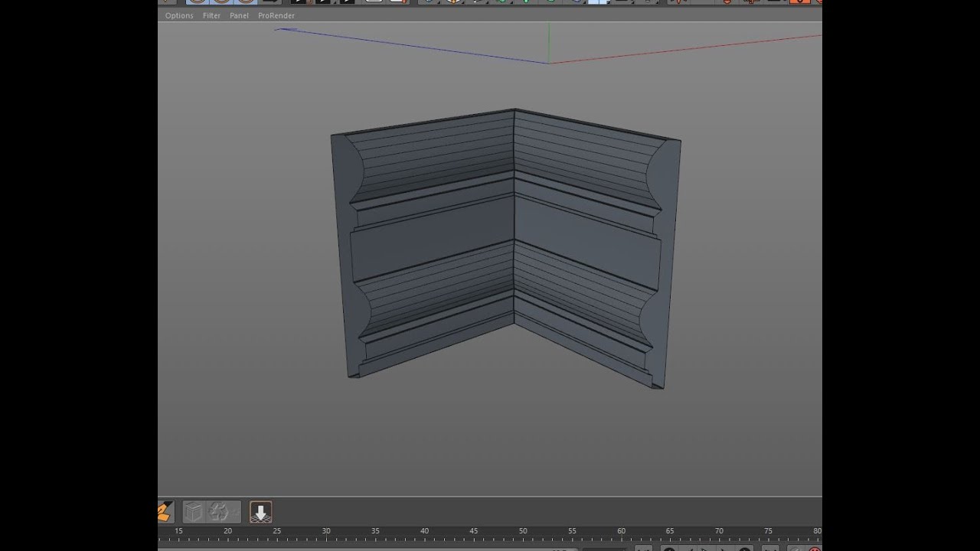Jump to frame 75 on timeline
This screenshot has height=551, width=980.
pos(768,531)
